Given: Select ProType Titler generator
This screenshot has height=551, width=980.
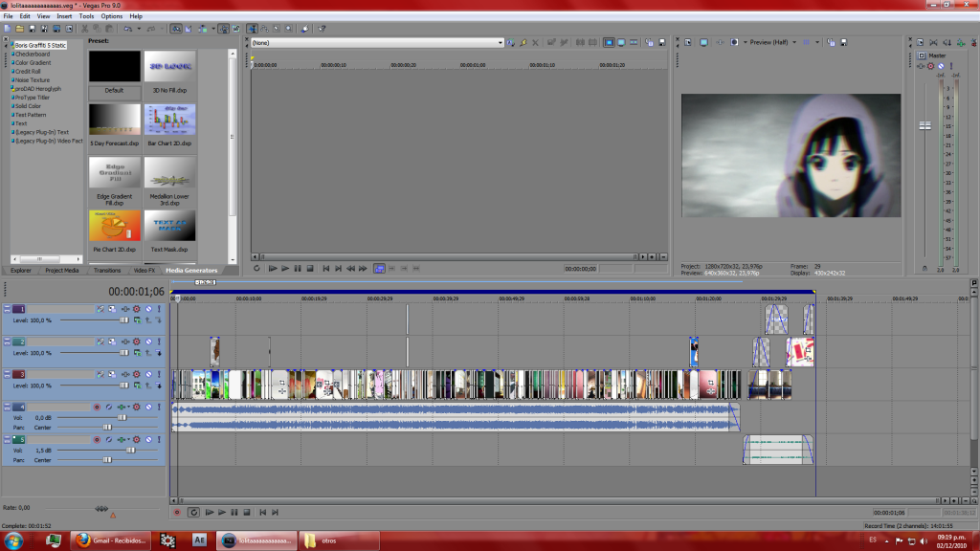Looking at the screenshot, I should 33,98.
